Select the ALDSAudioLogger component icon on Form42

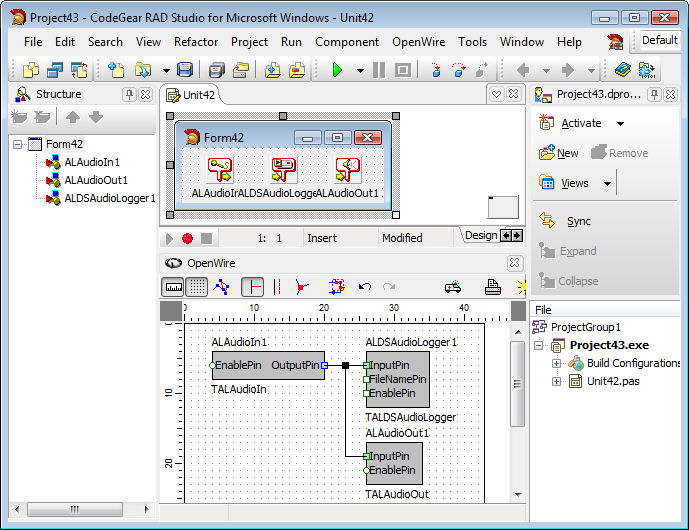284,170
